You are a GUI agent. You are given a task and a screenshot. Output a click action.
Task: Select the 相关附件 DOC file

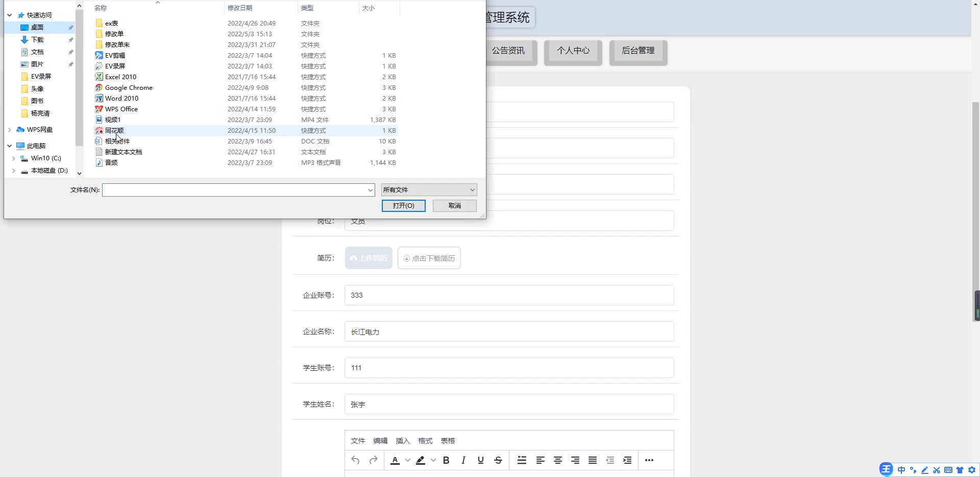click(117, 141)
